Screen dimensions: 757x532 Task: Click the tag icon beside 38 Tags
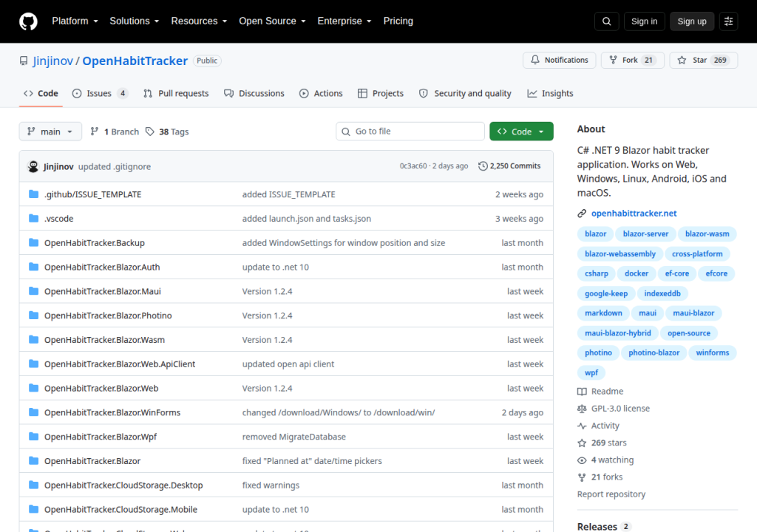150,132
